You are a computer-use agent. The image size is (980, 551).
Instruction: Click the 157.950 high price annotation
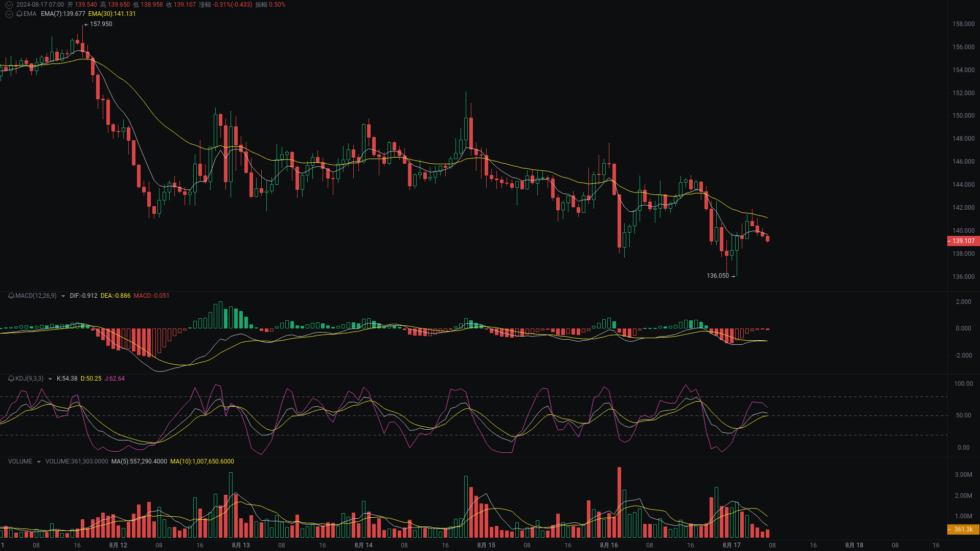point(100,24)
